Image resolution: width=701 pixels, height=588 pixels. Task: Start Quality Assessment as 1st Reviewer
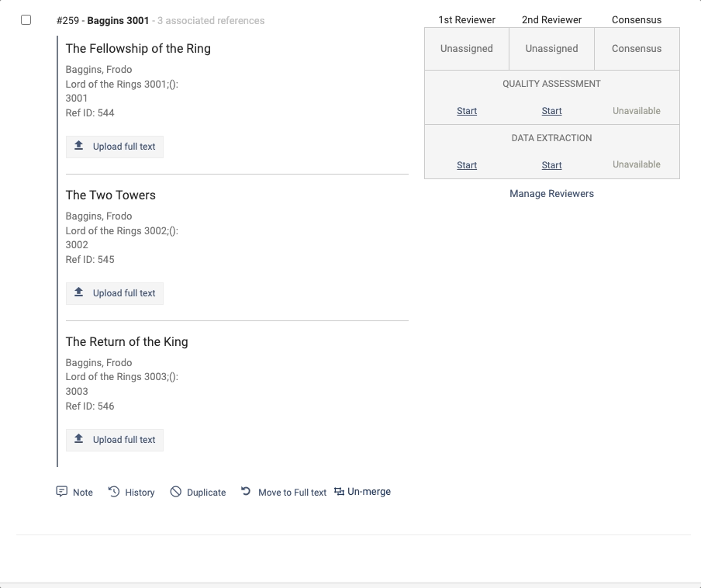tap(467, 111)
